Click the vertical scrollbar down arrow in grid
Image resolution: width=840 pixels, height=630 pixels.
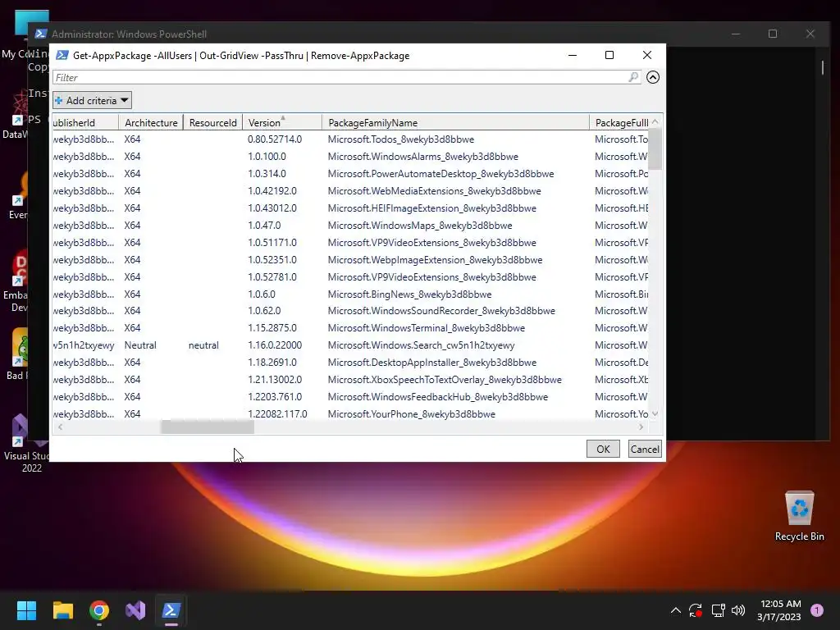point(655,414)
